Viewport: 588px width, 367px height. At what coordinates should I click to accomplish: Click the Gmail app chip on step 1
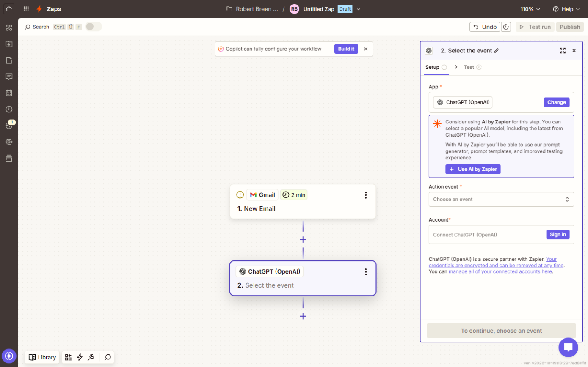(x=262, y=195)
